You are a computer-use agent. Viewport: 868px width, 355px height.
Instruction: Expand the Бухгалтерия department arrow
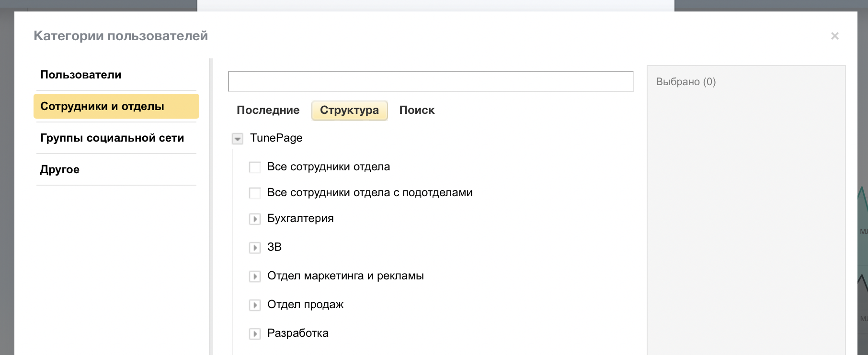[x=255, y=219]
